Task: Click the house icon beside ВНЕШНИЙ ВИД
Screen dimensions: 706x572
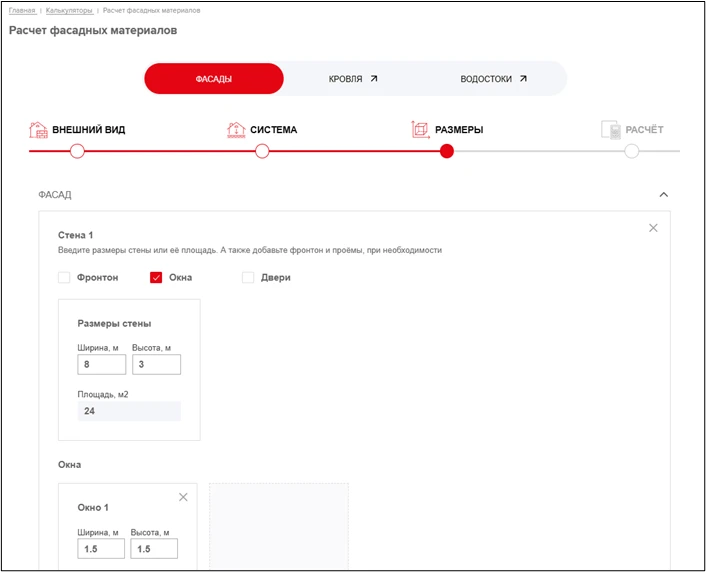Action: click(38, 130)
